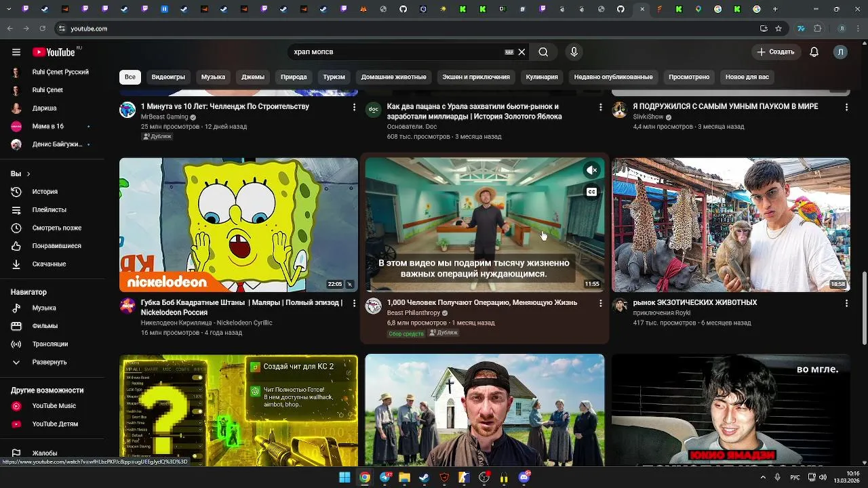Image resolution: width=868 pixels, height=488 pixels.
Task: Open more options for экзотических животных video
Action: (x=846, y=303)
